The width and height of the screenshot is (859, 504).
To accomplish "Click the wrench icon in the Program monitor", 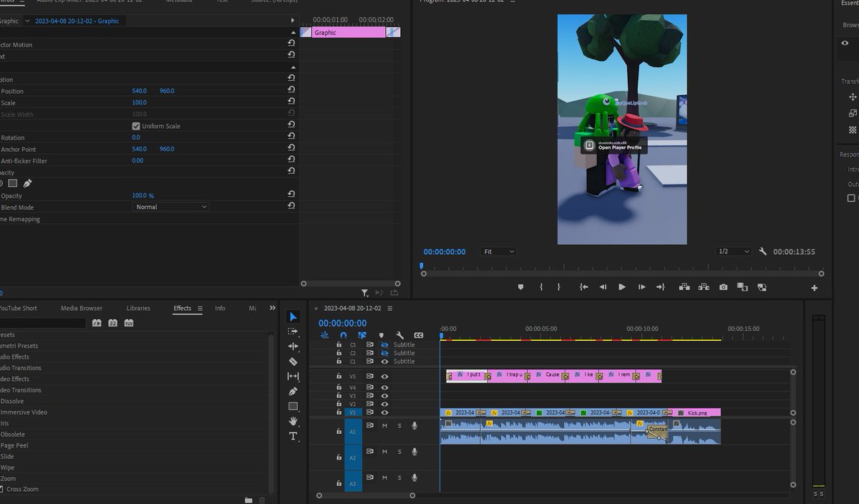I will click(762, 251).
